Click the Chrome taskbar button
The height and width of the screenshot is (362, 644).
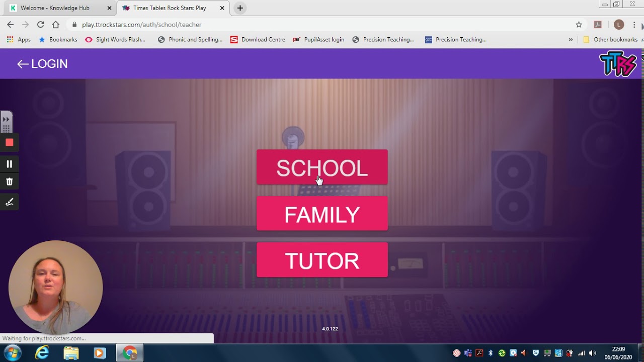pyautogui.click(x=130, y=353)
